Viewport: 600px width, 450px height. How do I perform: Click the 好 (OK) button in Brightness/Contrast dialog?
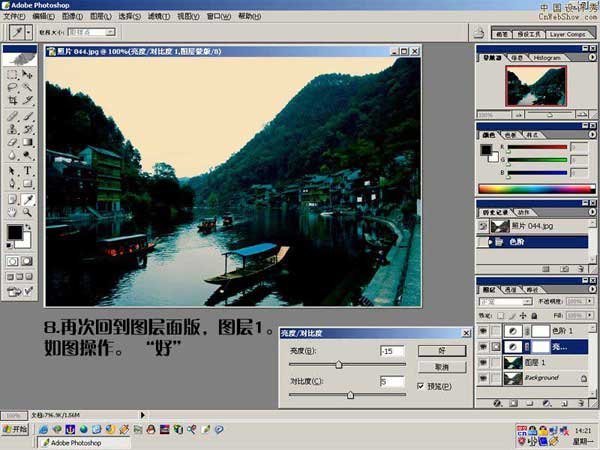pyautogui.click(x=442, y=351)
